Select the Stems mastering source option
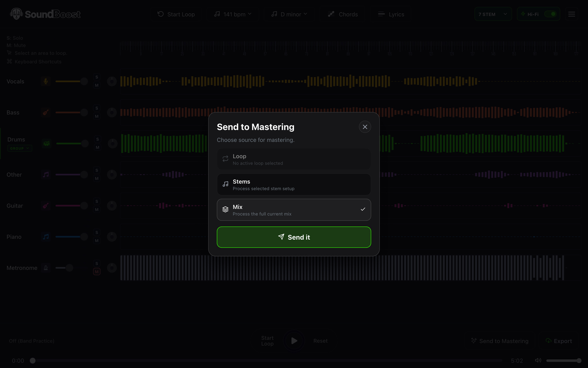 (294, 184)
